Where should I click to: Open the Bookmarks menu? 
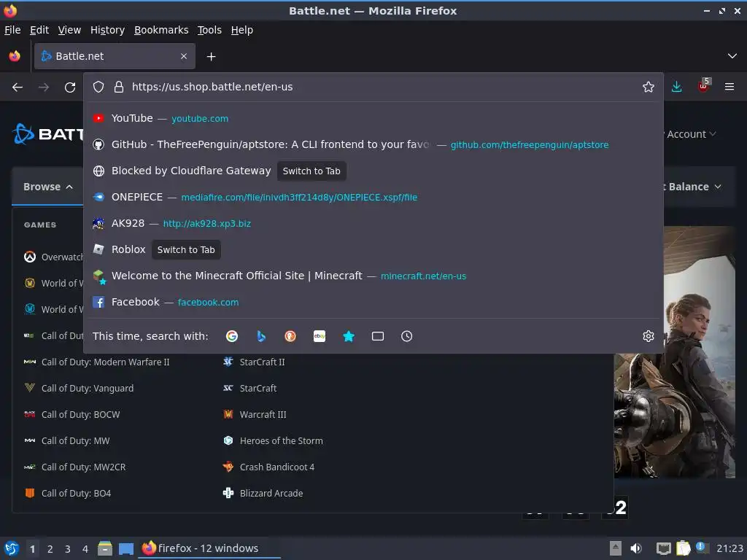pos(161,30)
